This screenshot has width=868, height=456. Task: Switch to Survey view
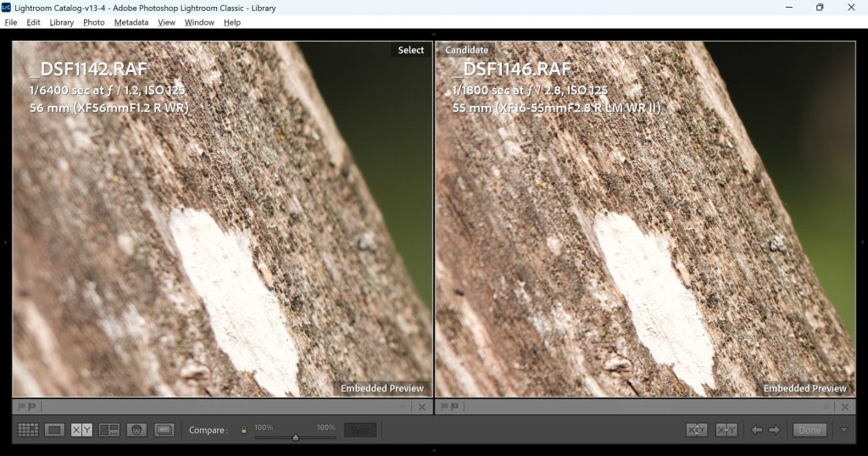109,430
